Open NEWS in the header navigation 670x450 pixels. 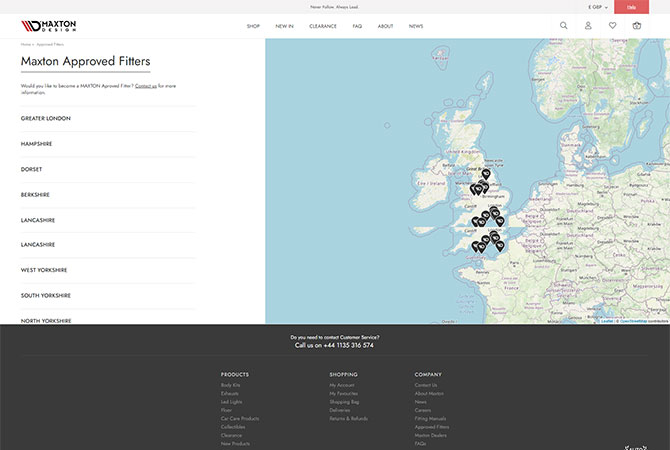click(x=416, y=26)
